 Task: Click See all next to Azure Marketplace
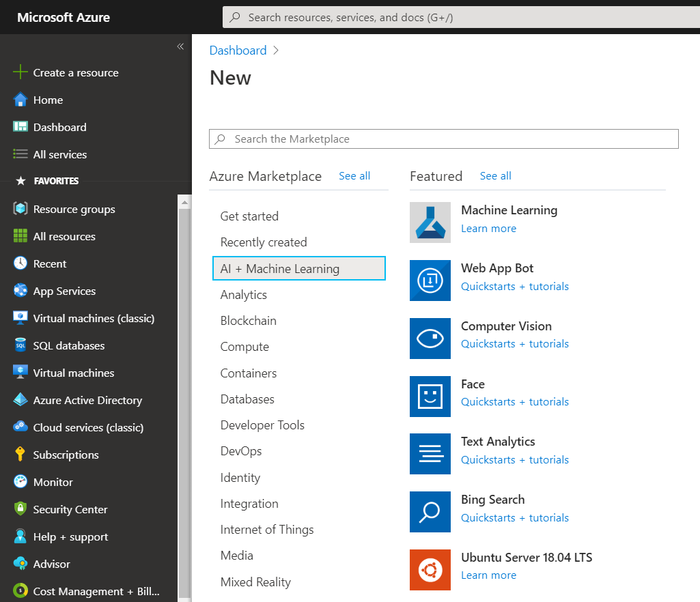(354, 176)
